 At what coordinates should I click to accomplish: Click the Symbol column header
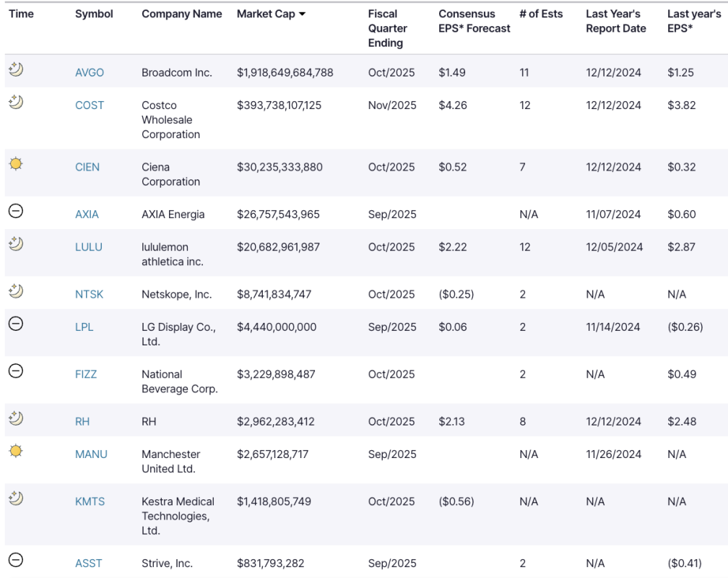pyautogui.click(x=94, y=14)
